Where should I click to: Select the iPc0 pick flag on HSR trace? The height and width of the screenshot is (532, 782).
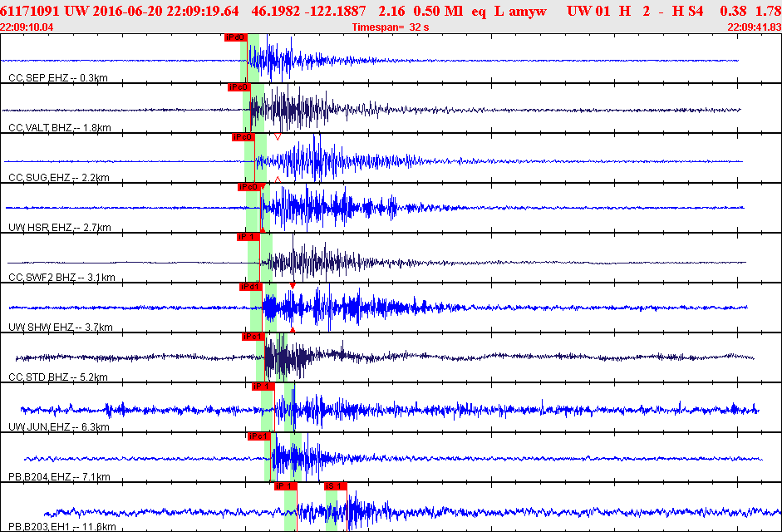point(248,187)
